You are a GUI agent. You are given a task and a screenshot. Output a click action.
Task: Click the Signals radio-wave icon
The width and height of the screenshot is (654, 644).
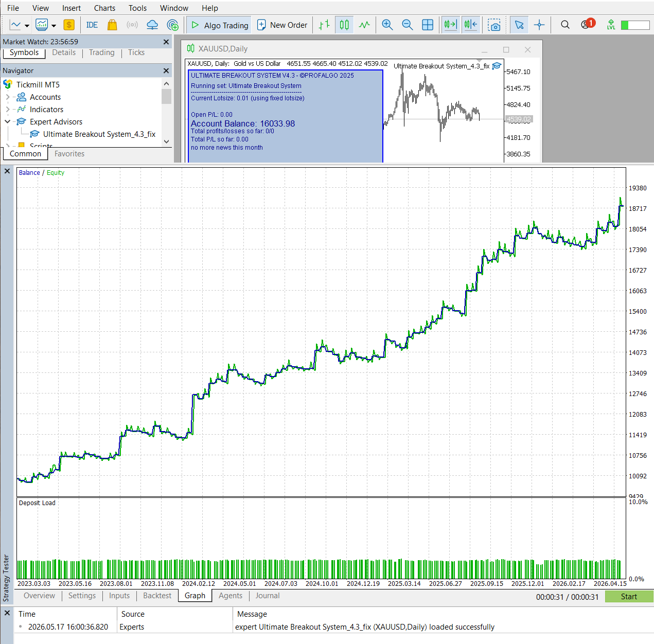[x=132, y=25]
